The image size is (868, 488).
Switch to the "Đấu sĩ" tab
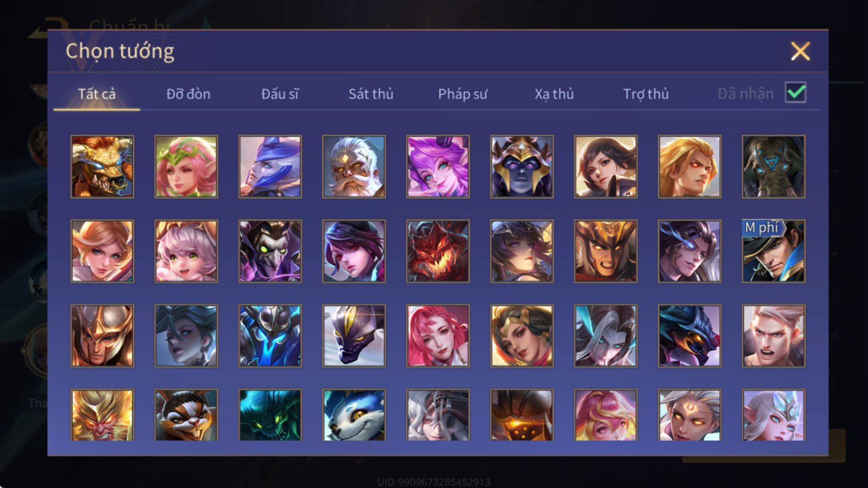[280, 94]
